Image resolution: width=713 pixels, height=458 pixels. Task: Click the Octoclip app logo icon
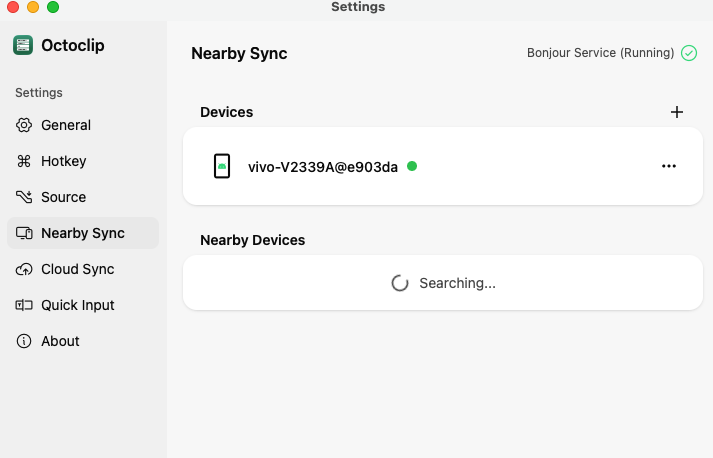[23, 45]
